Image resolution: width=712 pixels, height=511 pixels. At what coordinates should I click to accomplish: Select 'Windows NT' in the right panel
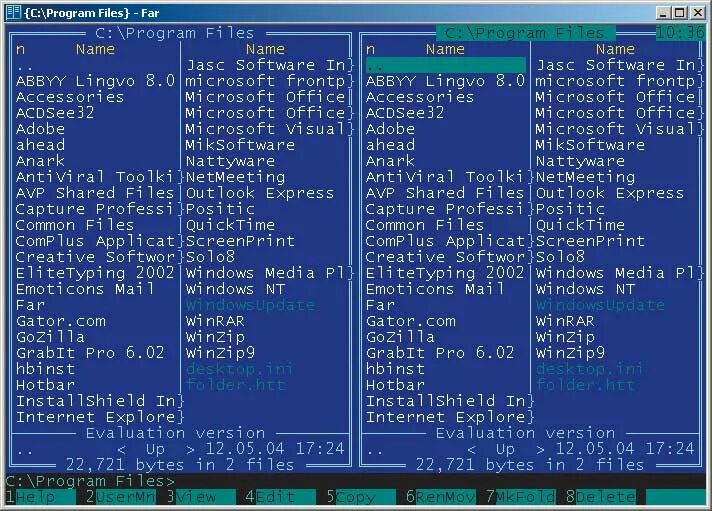click(x=585, y=289)
